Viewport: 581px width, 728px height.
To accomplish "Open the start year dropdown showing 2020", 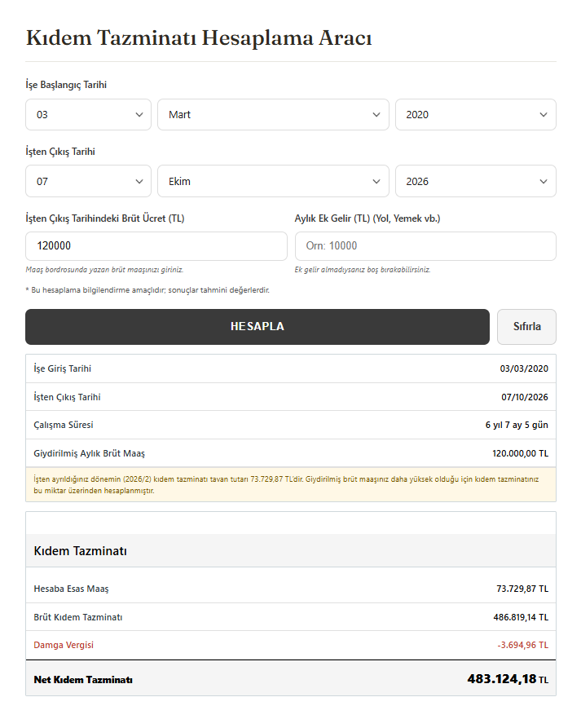I will 476,115.
